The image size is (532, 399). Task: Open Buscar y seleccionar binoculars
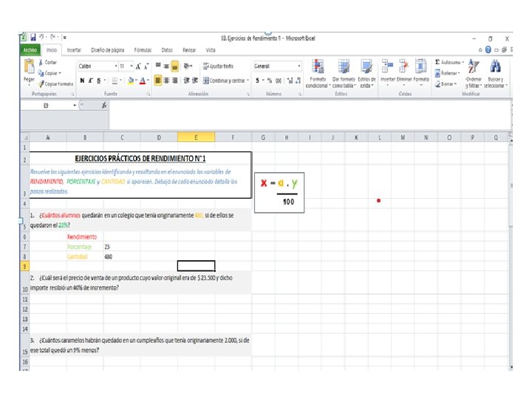[x=495, y=73]
